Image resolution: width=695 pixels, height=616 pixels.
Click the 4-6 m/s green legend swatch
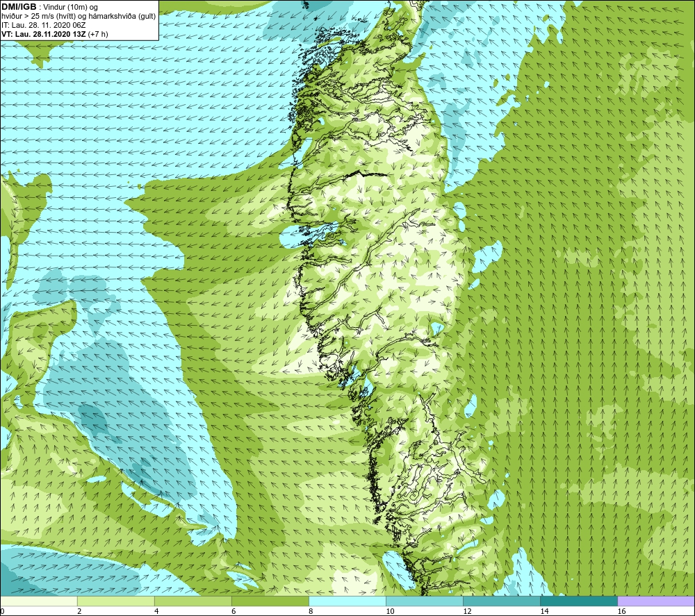(x=193, y=601)
